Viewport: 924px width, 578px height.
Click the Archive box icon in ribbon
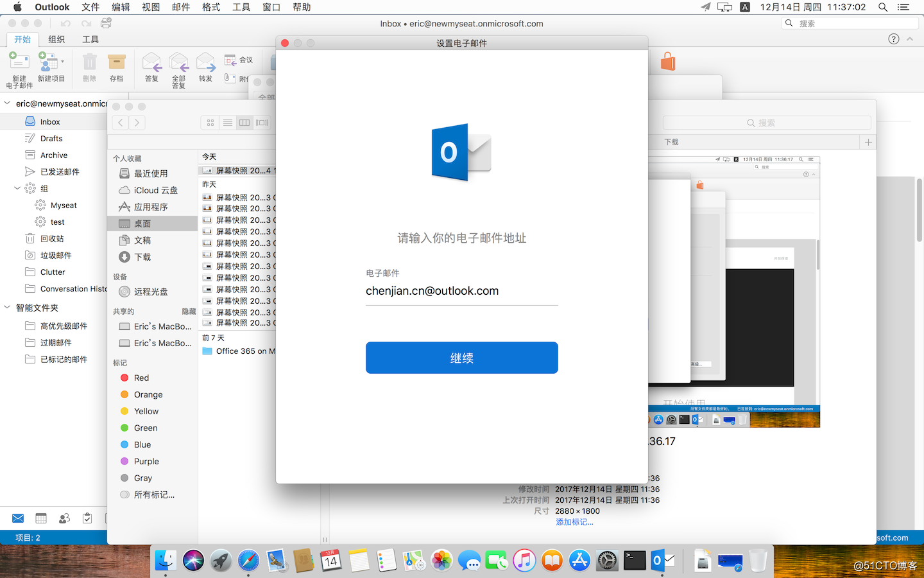pyautogui.click(x=116, y=62)
